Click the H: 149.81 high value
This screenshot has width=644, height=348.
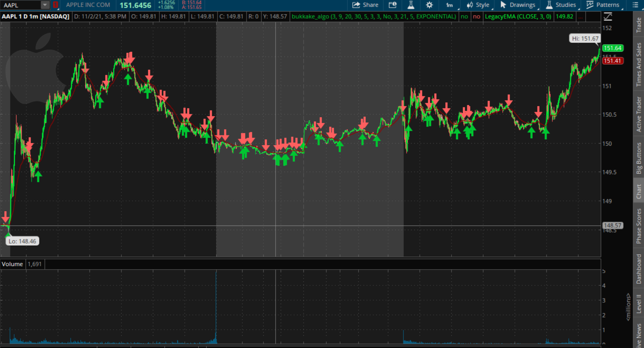click(x=173, y=17)
